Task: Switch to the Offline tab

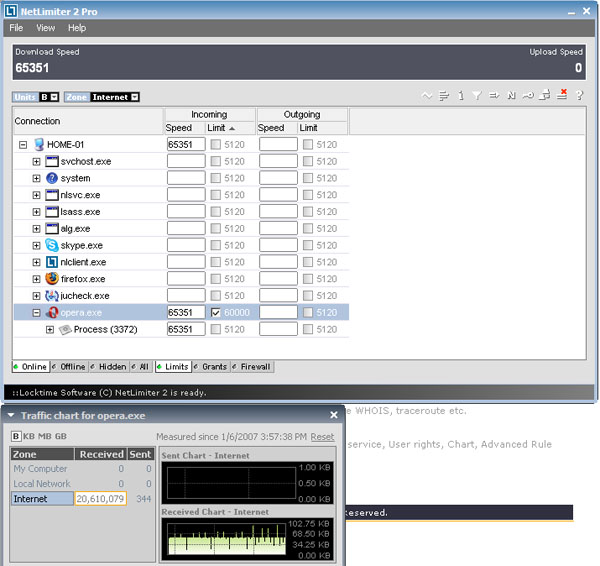Action: [x=69, y=367]
